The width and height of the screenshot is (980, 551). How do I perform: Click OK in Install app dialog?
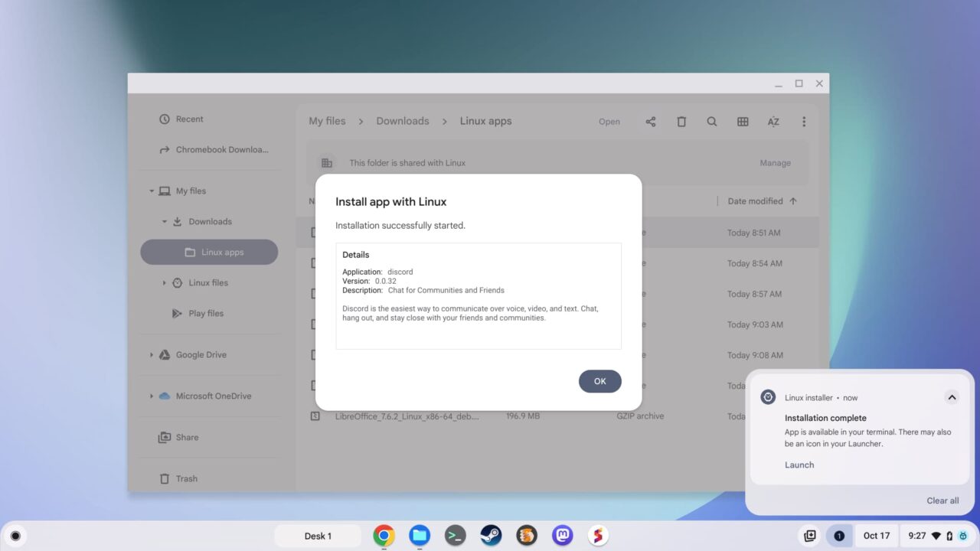599,381
